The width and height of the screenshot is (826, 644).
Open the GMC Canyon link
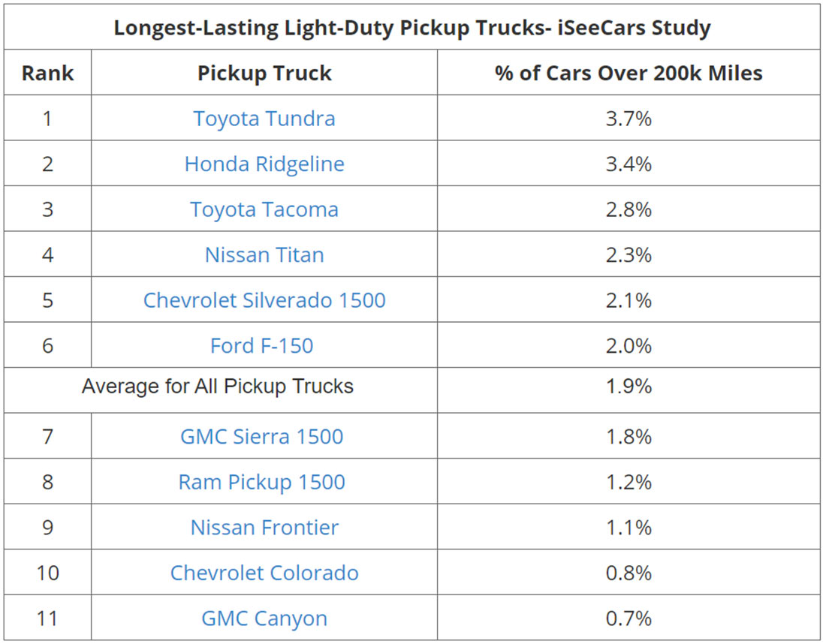(x=264, y=618)
